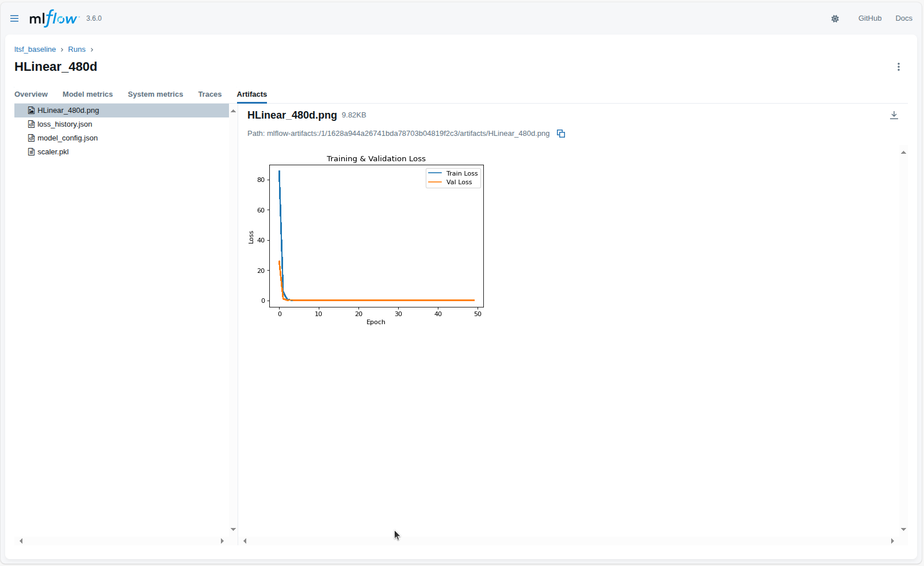
Task: Click chevron between ltsf_baseline and Runs
Action: [61, 50]
